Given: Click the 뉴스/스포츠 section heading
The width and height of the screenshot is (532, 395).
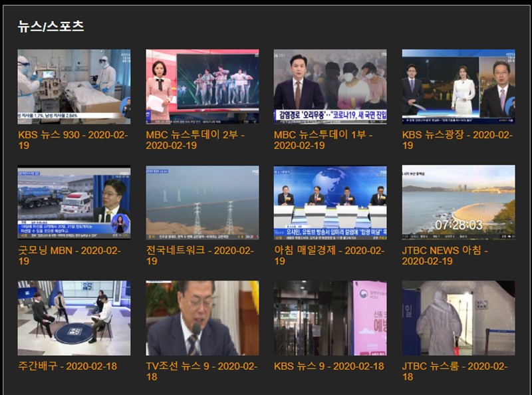Looking at the screenshot, I should pos(51,27).
